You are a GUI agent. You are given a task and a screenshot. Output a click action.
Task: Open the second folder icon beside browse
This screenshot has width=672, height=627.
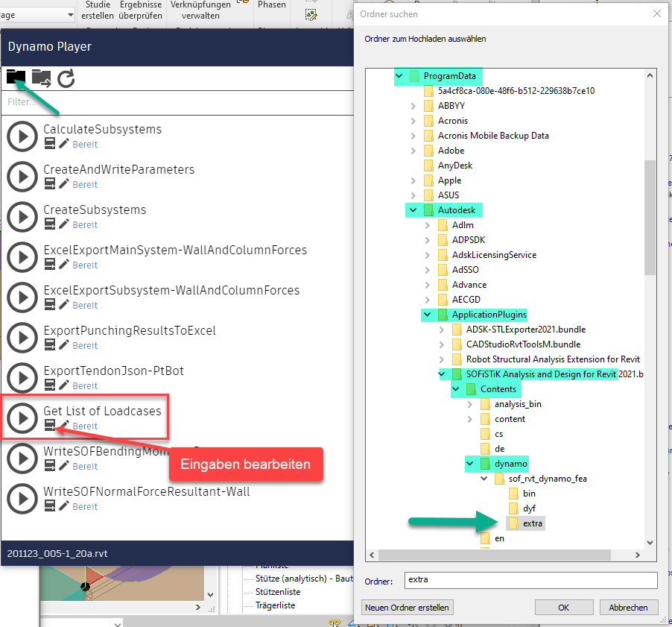coord(41,78)
